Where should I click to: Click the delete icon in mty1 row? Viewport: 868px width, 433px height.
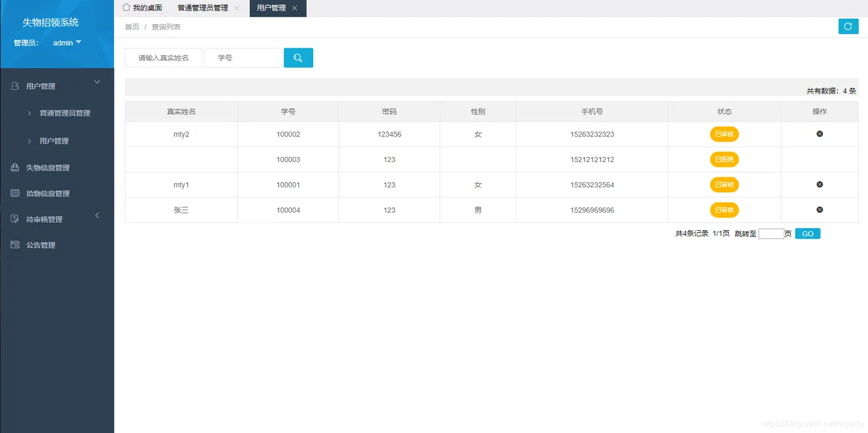pyautogui.click(x=820, y=184)
